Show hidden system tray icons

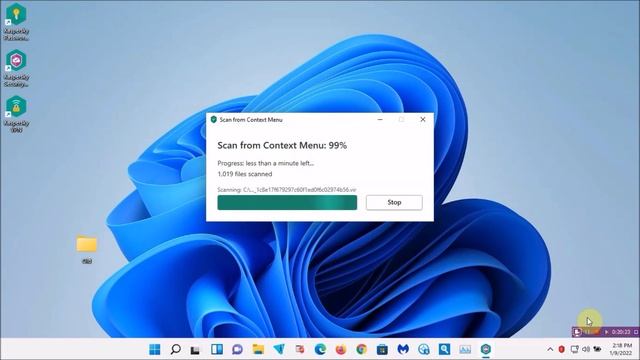550,349
